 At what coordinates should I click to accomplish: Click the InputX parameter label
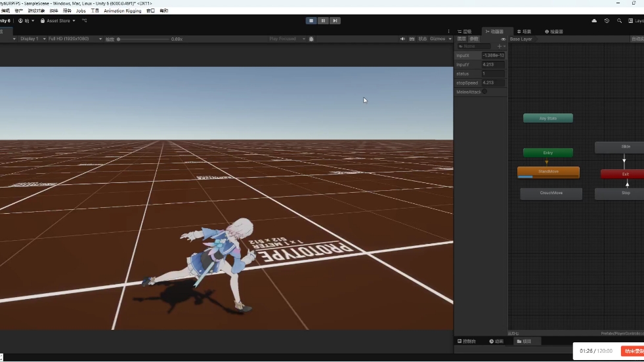pos(462,55)
